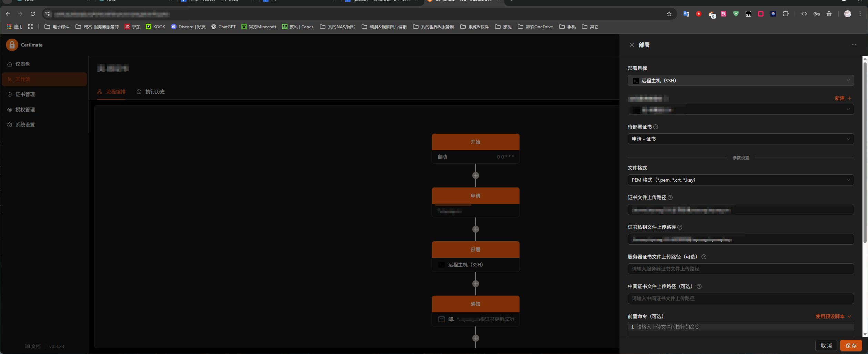Open the 我的NAS/网站 bookmark folder
868x354 pixels.
pos(337,27)
